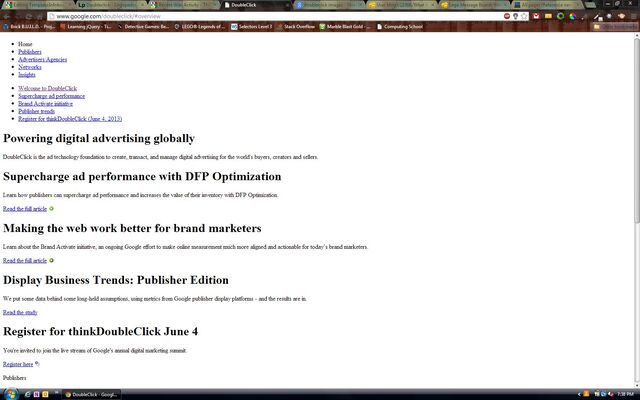Image resolution: width=640 pixels, height=400 pixels.
Task: Click the browser back arrow
Action: coord(7,16)
